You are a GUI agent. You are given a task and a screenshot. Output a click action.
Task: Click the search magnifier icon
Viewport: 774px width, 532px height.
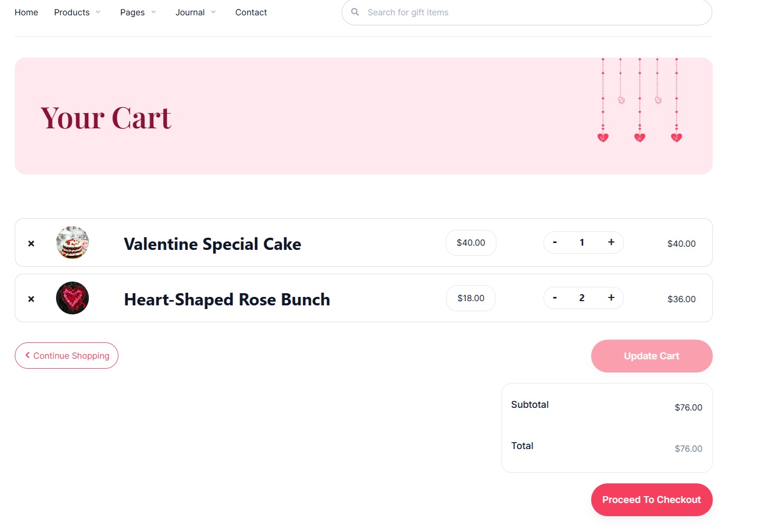pos(355,12)
